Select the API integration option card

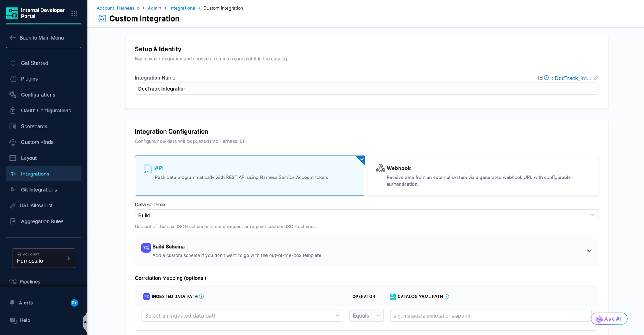(x=250, y=176)
